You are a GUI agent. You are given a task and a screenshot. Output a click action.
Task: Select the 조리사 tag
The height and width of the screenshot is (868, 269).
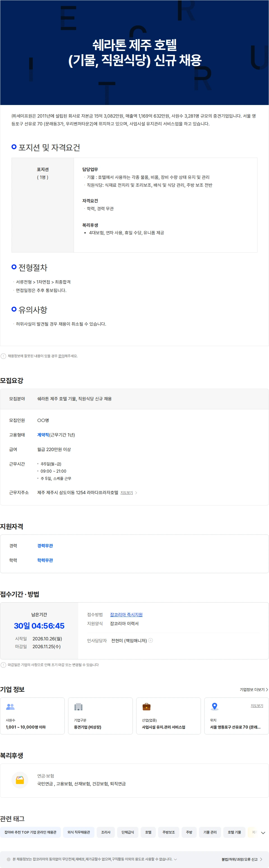point(106,832)
